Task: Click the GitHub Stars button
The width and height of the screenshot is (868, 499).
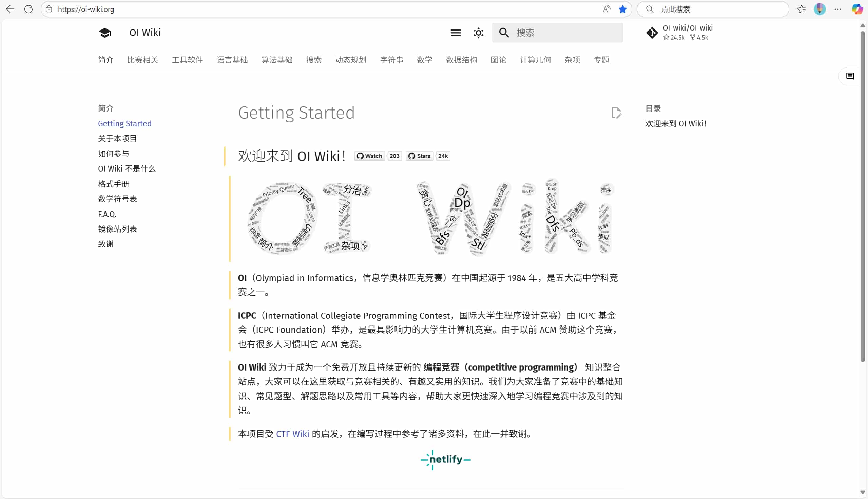Action: pos(419,156)
